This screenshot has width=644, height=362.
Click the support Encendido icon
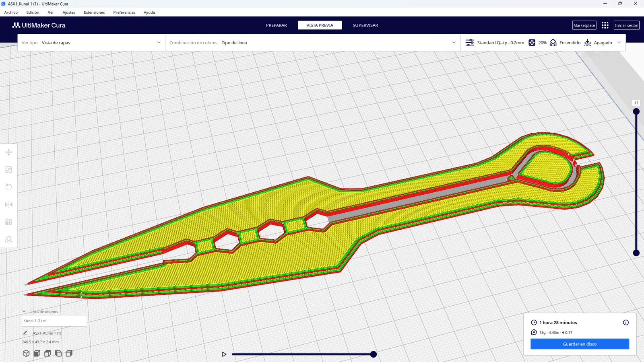[553, 43]
